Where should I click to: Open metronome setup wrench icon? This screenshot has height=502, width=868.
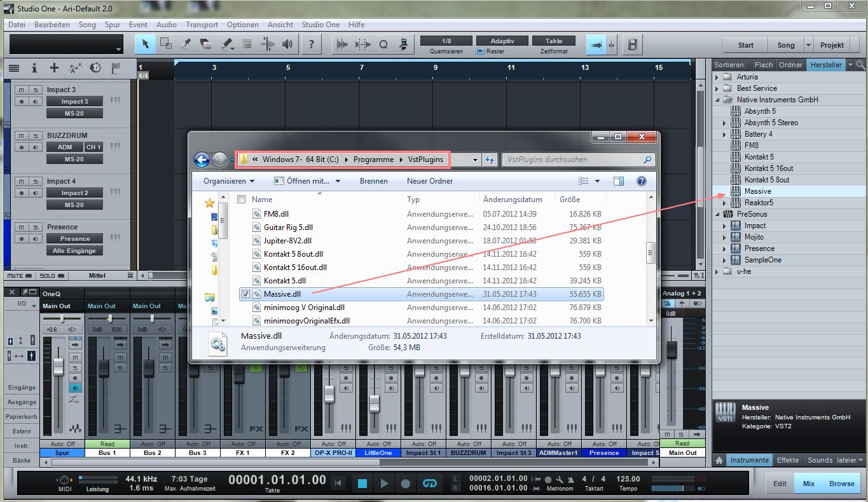pyautogui.click(x=558, y=479)
